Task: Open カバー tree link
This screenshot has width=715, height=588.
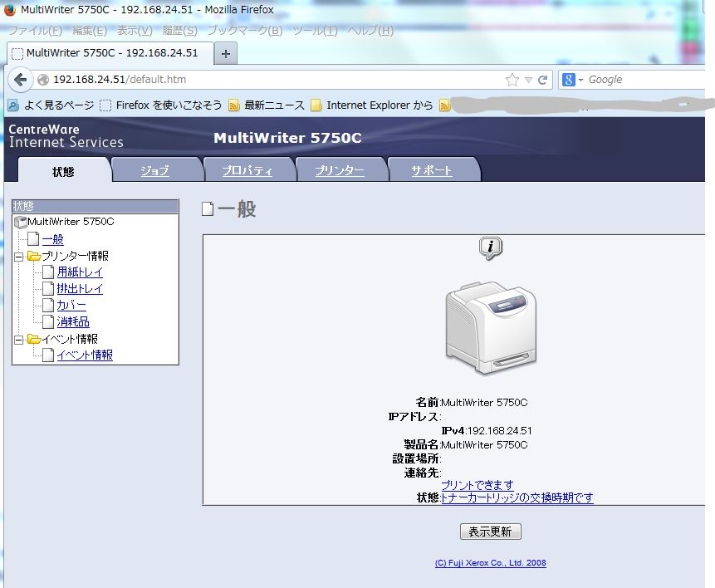Action: [71, 305]
